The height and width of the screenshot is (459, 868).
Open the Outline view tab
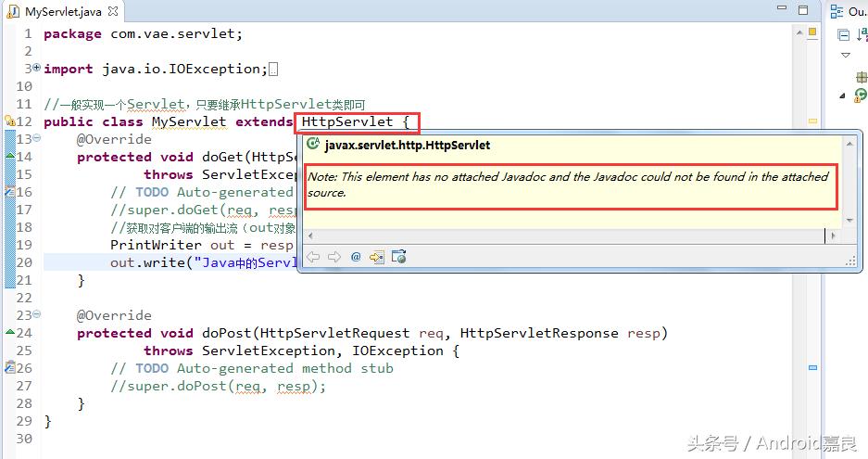pyautogui.click(x=849, y=11)
